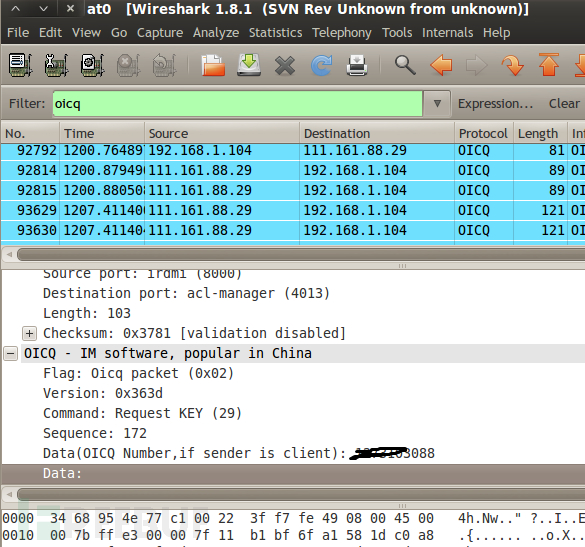The width and height of the screenshot is (585, 547).
Task: Select the Sequence: 172 line
Action: (95, 433)
